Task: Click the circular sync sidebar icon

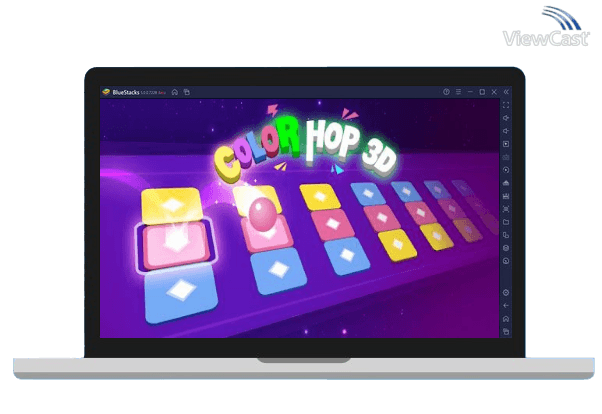Action: 506,170
